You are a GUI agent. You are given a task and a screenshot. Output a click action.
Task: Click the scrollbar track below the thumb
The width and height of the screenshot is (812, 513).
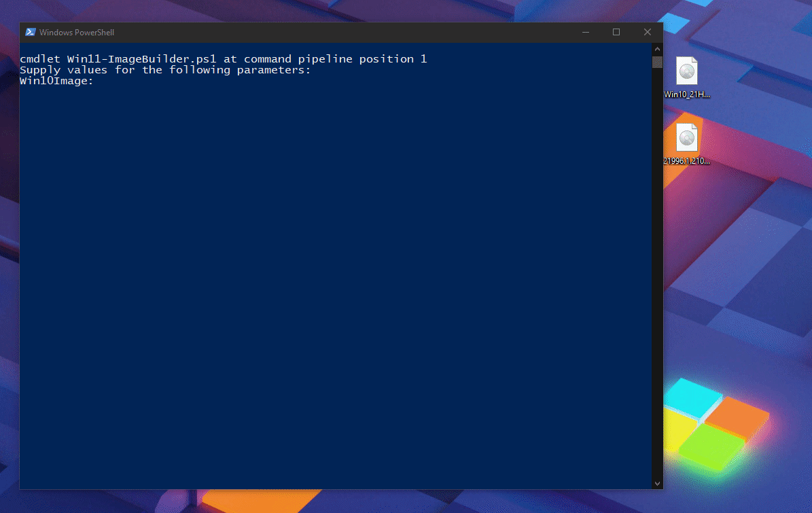(x=656, y=272)
